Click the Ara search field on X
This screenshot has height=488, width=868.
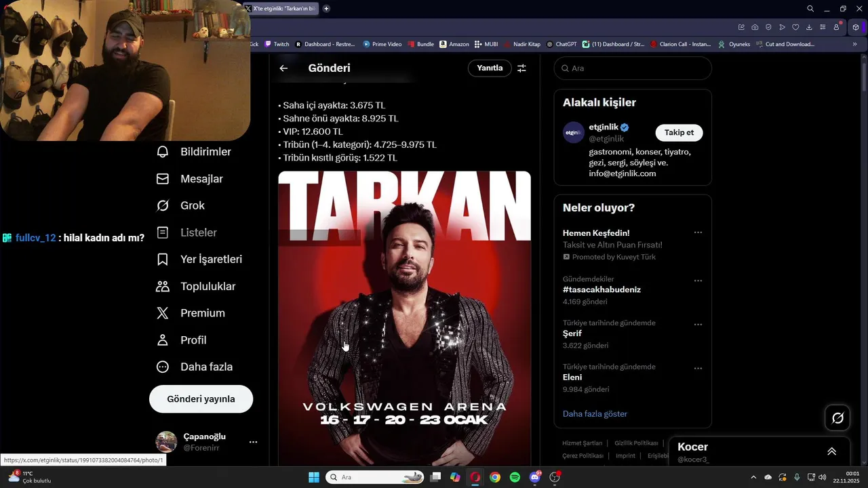click(633, 68)
